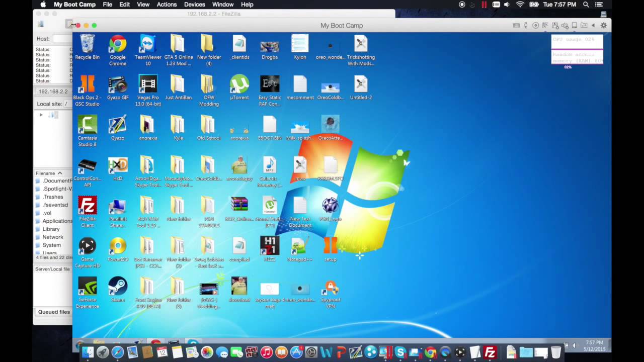644x362 pixels.
Task: Open the Help menu in the menu bar
Action: [247, 5]
